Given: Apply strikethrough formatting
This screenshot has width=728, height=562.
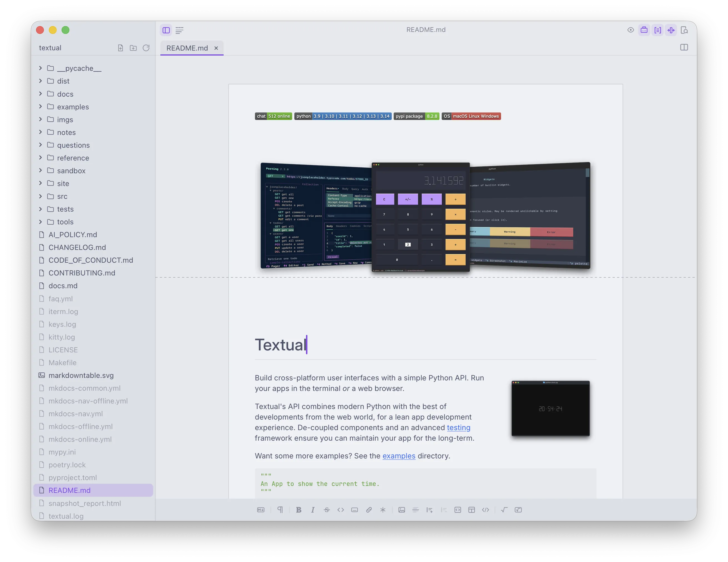Looking at the screenshot, I should (x=327, y=510).
